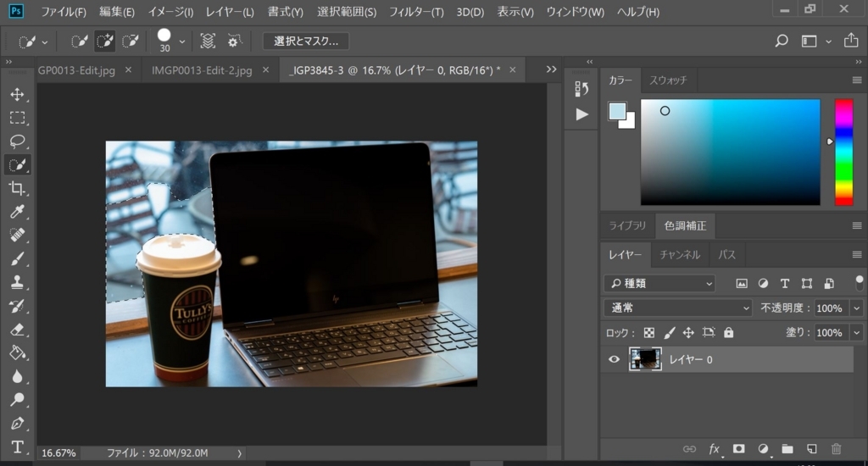Open the フィルター(T) menu
The width and height of the screenshot is (868, 466).
[415, 12]
